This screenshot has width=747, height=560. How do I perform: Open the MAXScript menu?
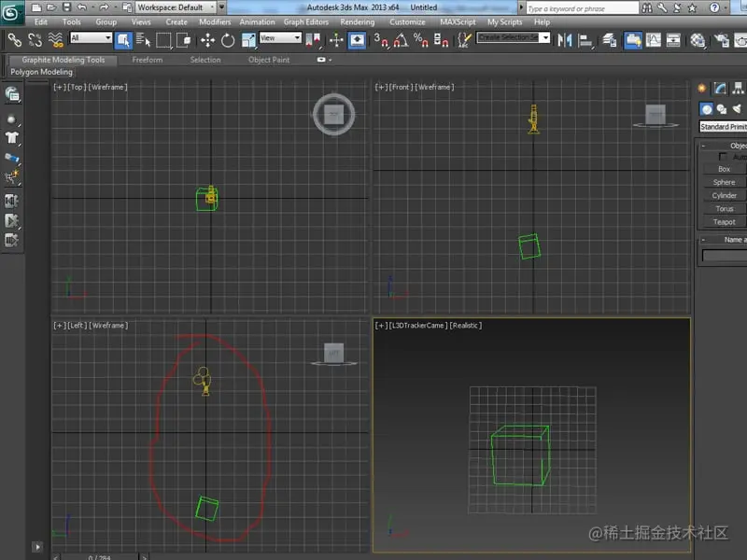click(x=458, y=21)
